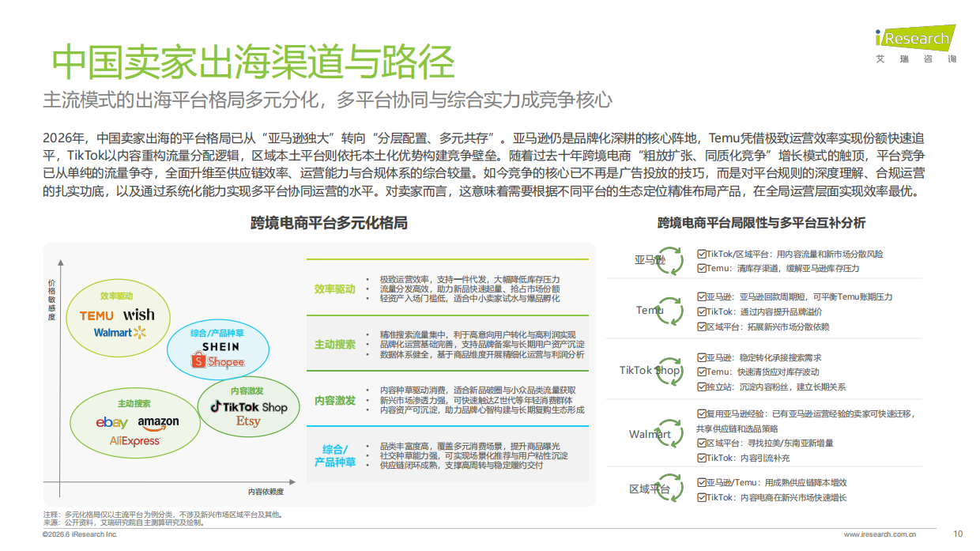
Task: Click the 亚马逊 platform label on right panel
Action: pyautogui.click(x=648, y=260)
